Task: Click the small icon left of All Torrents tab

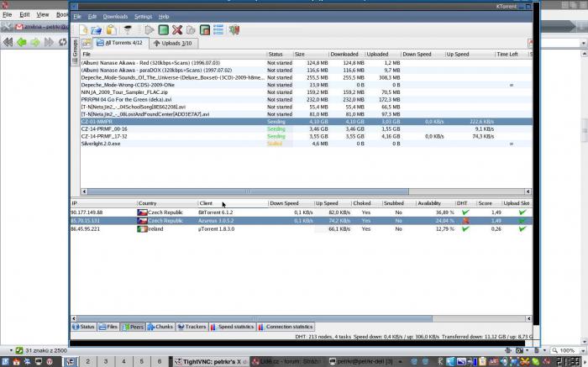Action: point(87,43)
